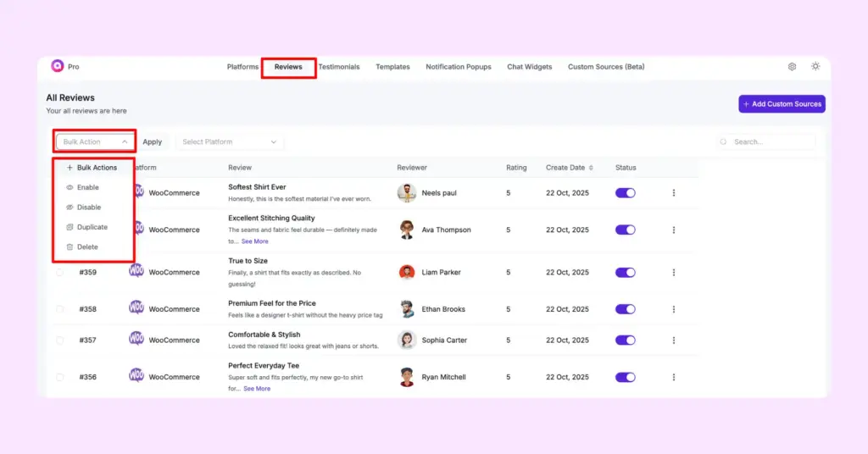
Task: Click WooCommerce icon in row #356
Action: click(x=136, y=375)
